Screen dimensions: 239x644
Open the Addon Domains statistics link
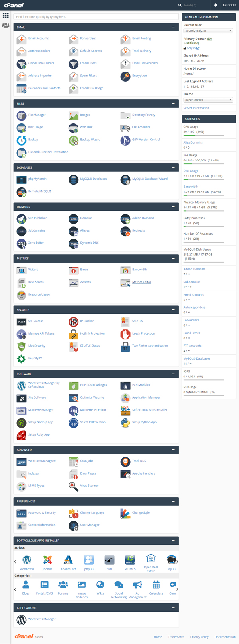pyautogui.click(x=194, y=269)
